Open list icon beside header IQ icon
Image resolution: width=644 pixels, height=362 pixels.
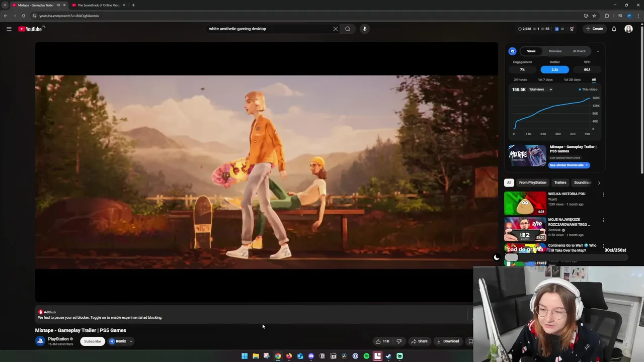point(562,29)
